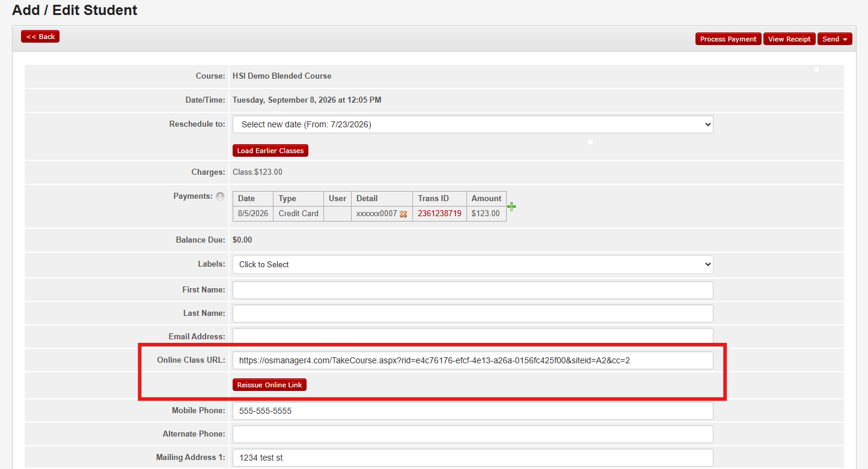
Task: Click the Online Class URL field
Action: [x=472, y=360]
